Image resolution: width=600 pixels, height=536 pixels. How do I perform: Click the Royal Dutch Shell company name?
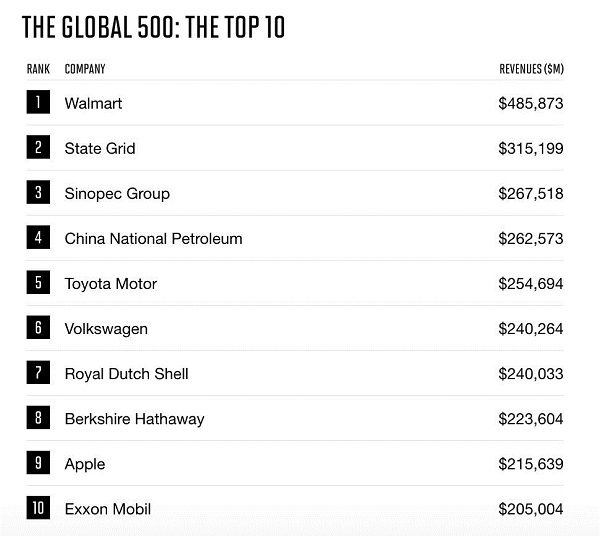(x=127, y=374)
